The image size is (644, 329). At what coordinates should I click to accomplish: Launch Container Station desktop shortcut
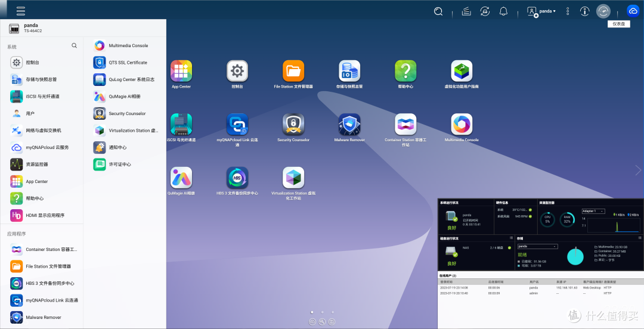(x=405, y=125)
